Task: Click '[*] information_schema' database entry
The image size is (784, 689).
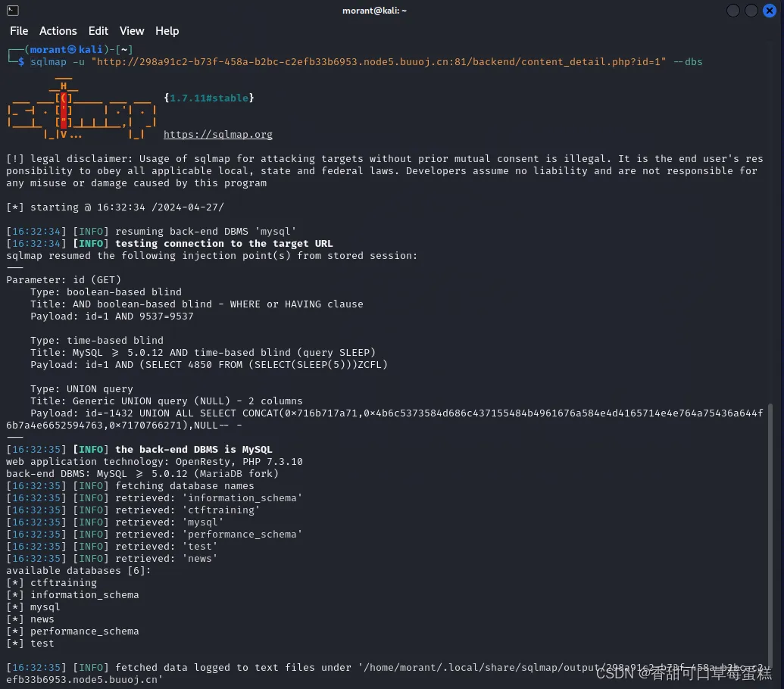Action: point(73,595)
